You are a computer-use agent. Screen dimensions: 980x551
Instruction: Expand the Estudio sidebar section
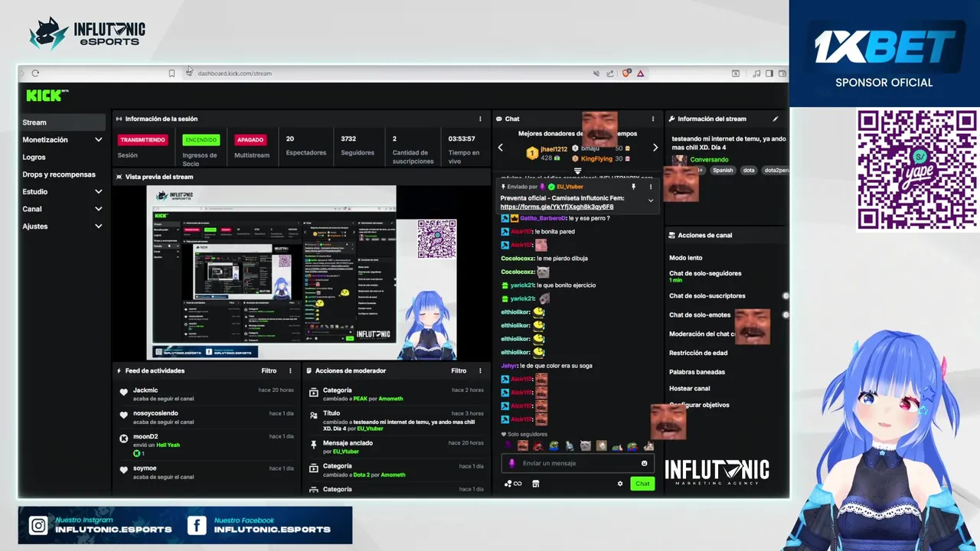[98, 191]
